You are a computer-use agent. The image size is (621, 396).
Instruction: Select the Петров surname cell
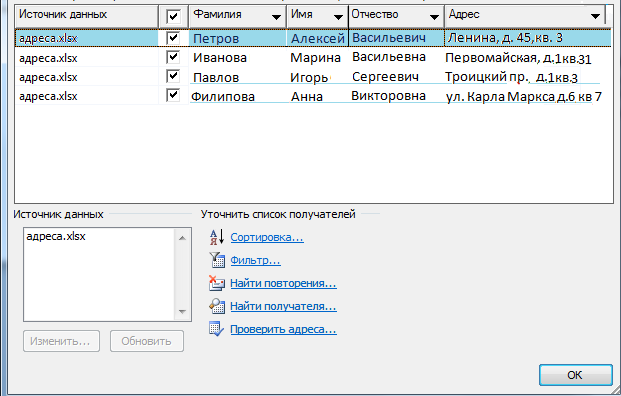pyautogui.click(x=216, y=38)
